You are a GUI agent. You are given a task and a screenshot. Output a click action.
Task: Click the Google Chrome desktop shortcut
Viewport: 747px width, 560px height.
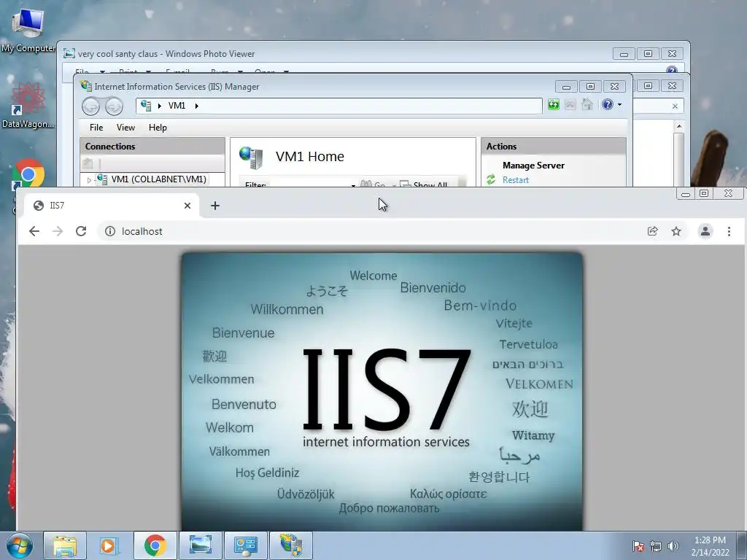click(x=28, y=174)
